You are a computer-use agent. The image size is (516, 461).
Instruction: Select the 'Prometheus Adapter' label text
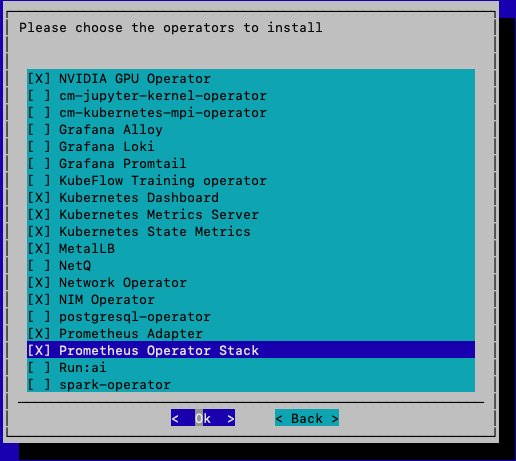click(131, 334)
